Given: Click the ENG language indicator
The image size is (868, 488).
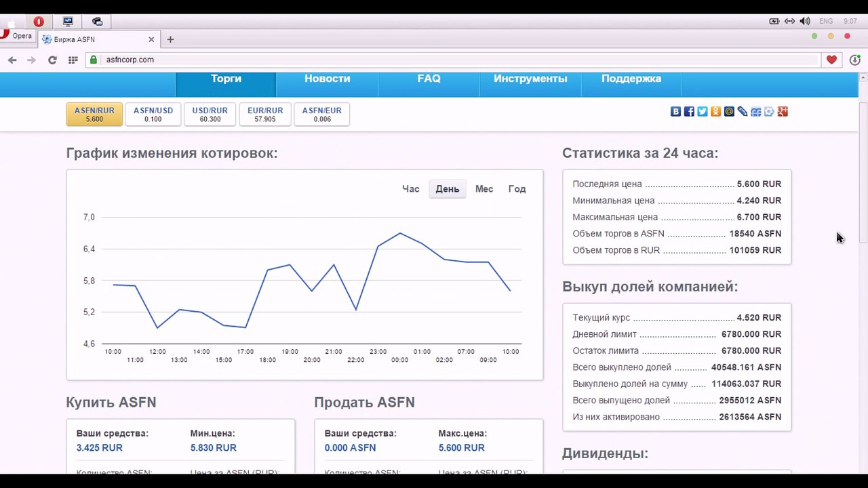Looking at the screenshot, I should pyautogui.click(x=826, y=21).
